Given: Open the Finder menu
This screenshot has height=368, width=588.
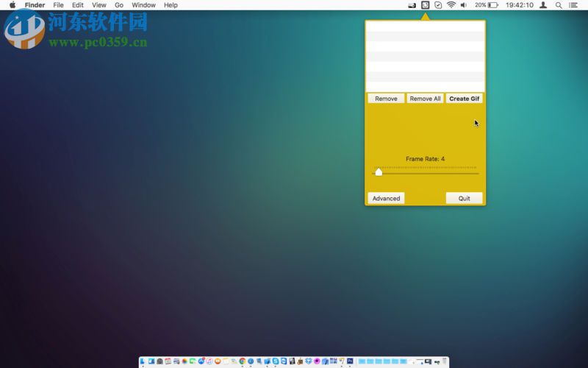Looking at the screenshot, I should [35, 5].
